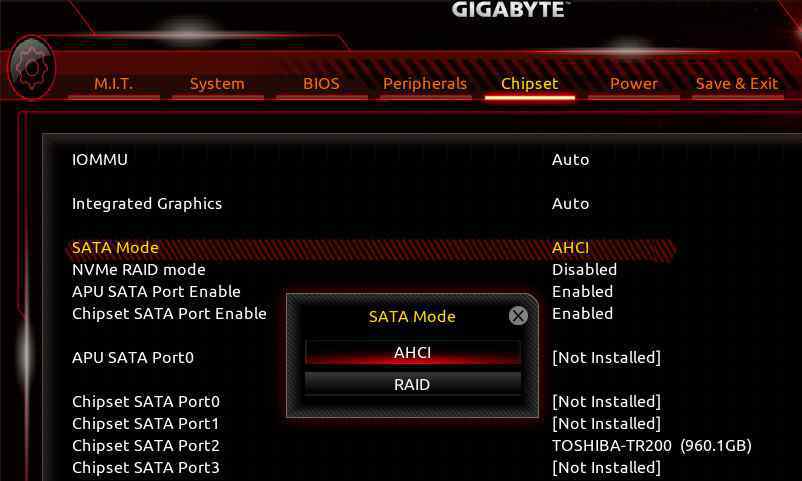Close the SATA Mode popup
This screenshot has width=802, height=481.
point(518,316)
